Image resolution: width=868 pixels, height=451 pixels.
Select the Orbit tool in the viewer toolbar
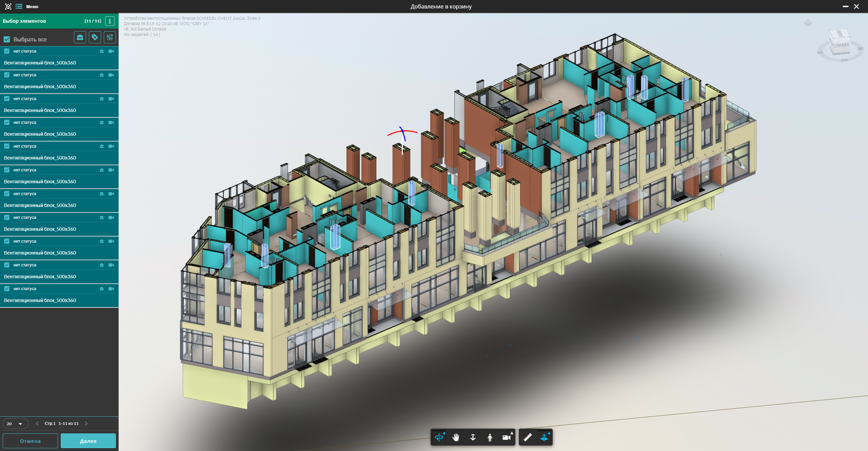coord(439,437)
